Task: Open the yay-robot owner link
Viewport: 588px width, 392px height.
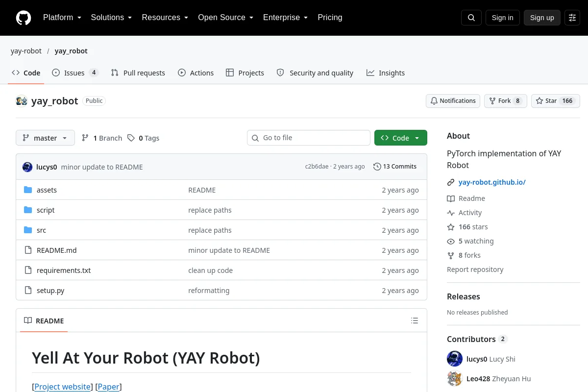Action: coord(26,50)
